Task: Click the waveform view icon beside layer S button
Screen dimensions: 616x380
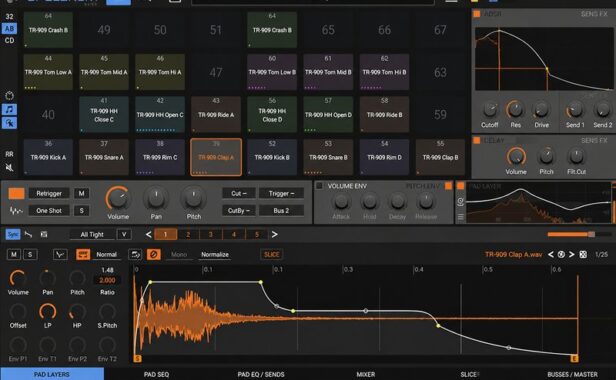Action: click(60, 255)
